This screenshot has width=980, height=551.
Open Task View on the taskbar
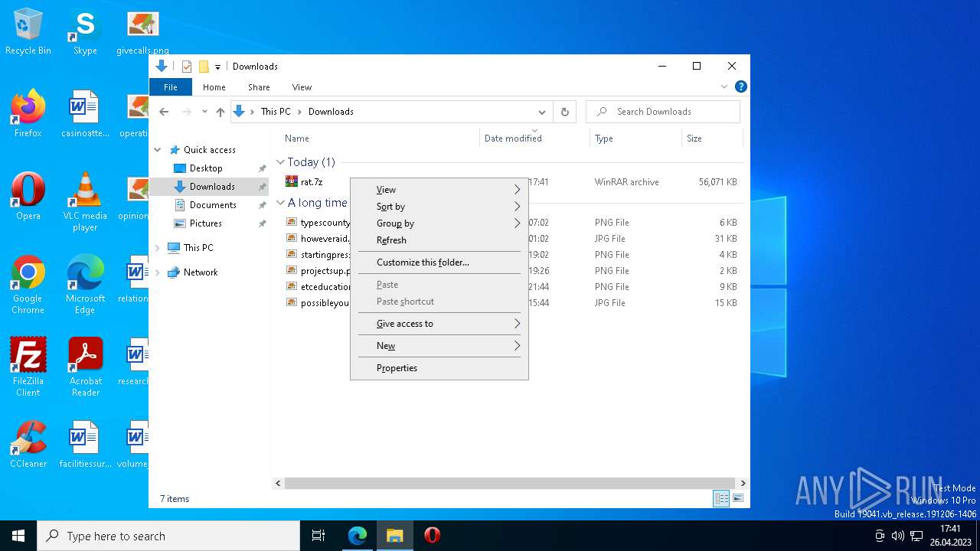(318, 536)
